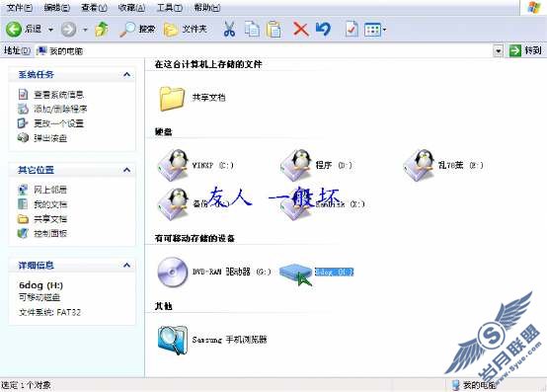Open the 查看(V) menu
Image resolution: width=547 pixels, height=392 pixels.
point(94,8)
